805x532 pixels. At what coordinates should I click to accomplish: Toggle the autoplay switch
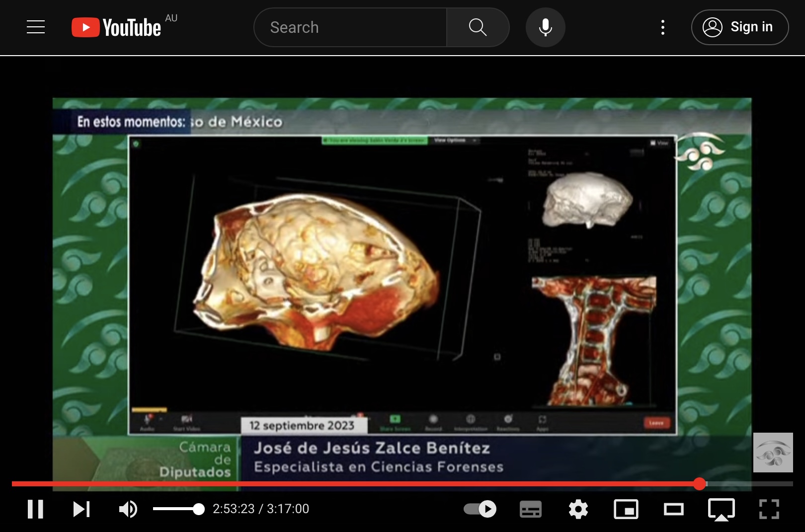(x=480, y=509)
